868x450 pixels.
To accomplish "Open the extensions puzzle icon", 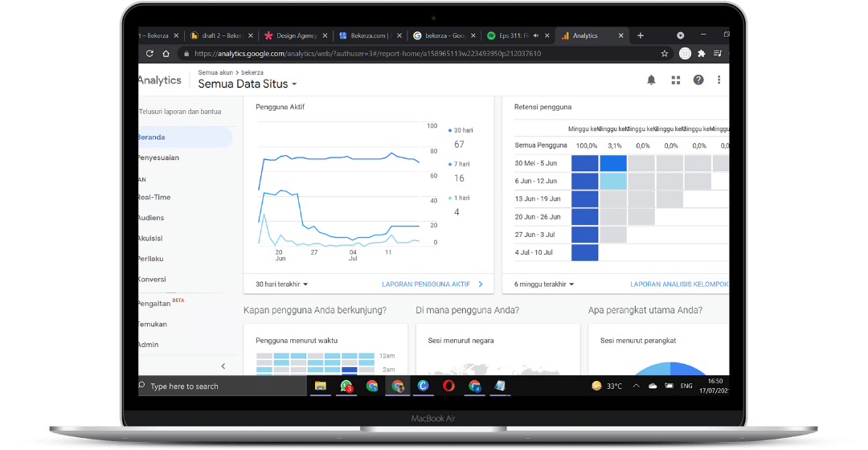I will pyautogui.click(x=702, y=54).
